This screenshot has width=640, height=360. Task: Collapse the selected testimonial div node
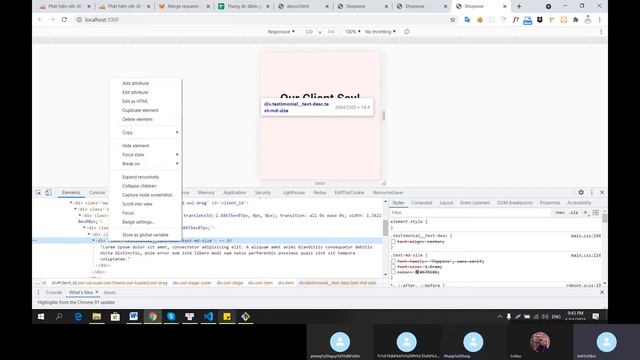[x=93, y=241]
